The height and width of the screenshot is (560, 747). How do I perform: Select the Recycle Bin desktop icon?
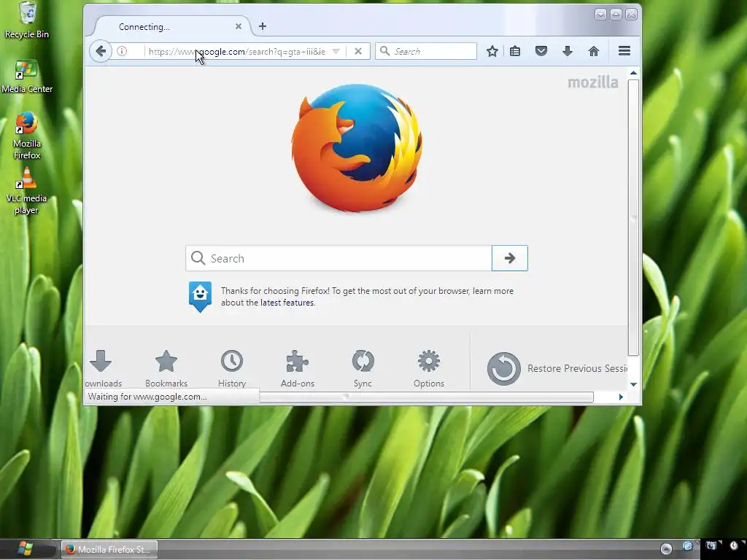(x=27, y=20)
